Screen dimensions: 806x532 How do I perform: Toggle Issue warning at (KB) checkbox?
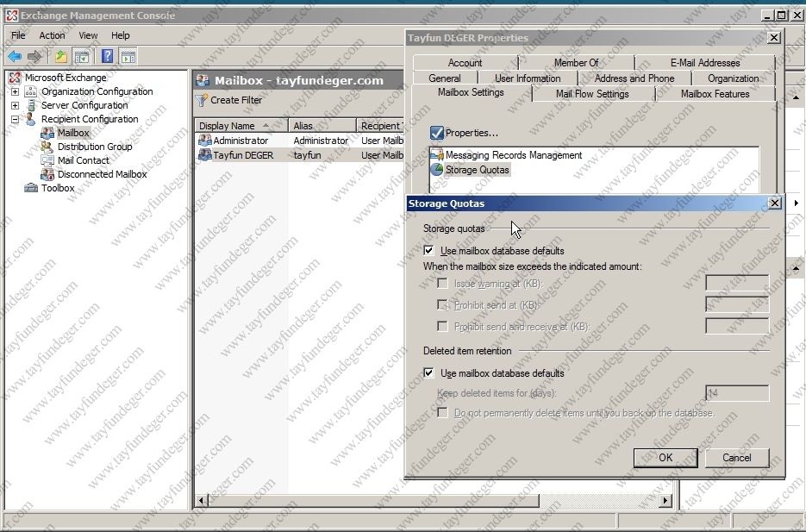coord(442,284)
